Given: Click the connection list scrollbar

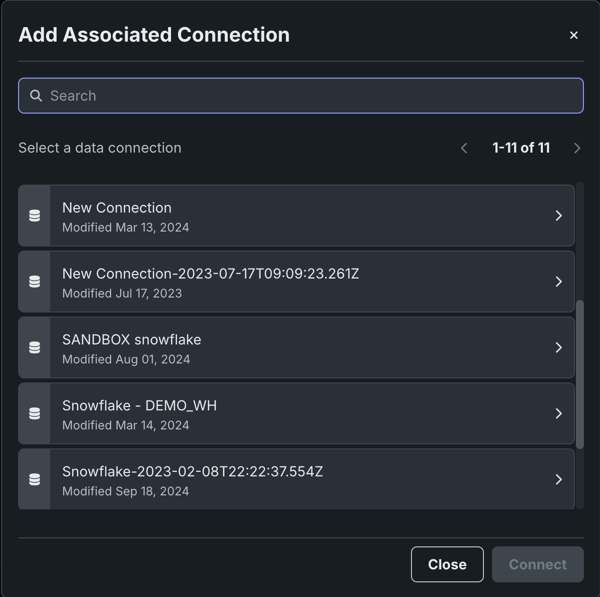Looking at the screenshot, I should click(x=580, y=372).
